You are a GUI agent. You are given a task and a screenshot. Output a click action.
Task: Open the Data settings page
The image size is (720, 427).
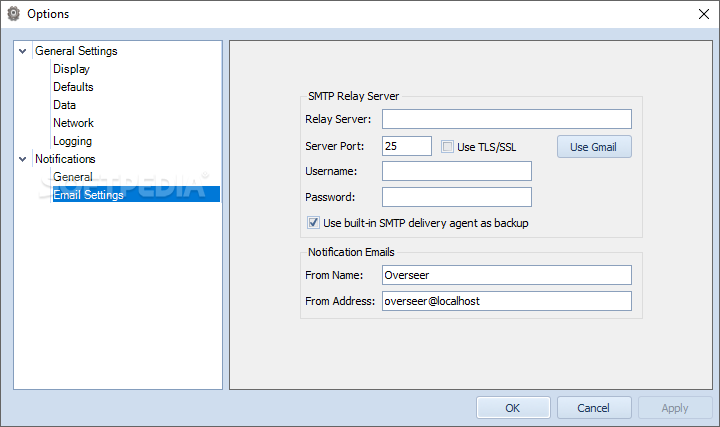tap(64, 105)
